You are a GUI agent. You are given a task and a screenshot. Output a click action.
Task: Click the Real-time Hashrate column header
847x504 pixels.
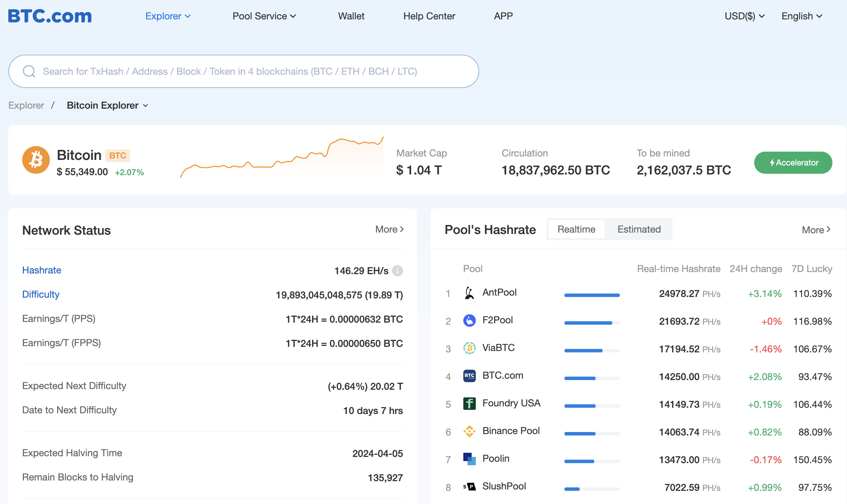679,269
